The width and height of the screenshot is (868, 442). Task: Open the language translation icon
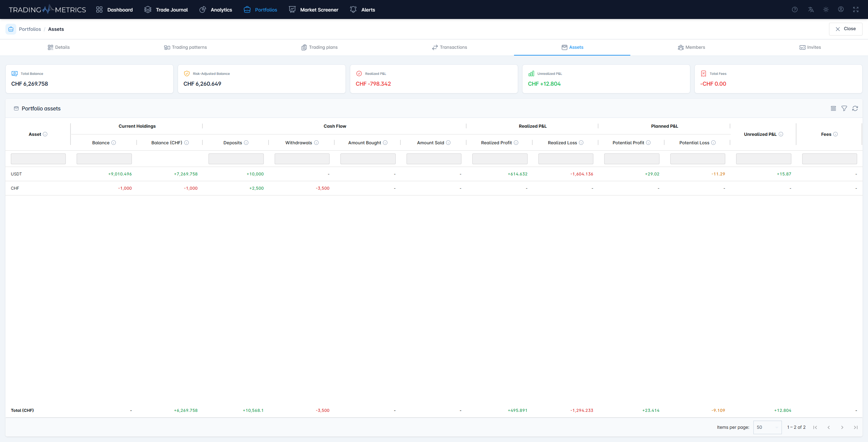811,9
